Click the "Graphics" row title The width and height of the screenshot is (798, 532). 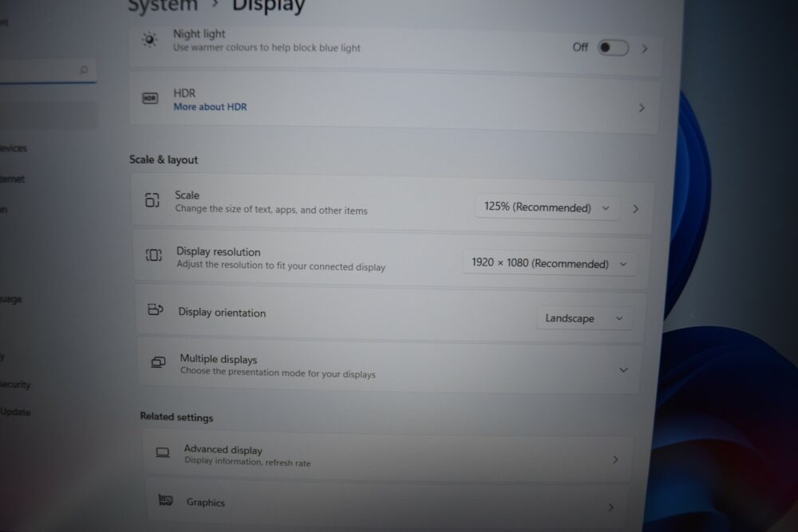[x=206, y=502]
